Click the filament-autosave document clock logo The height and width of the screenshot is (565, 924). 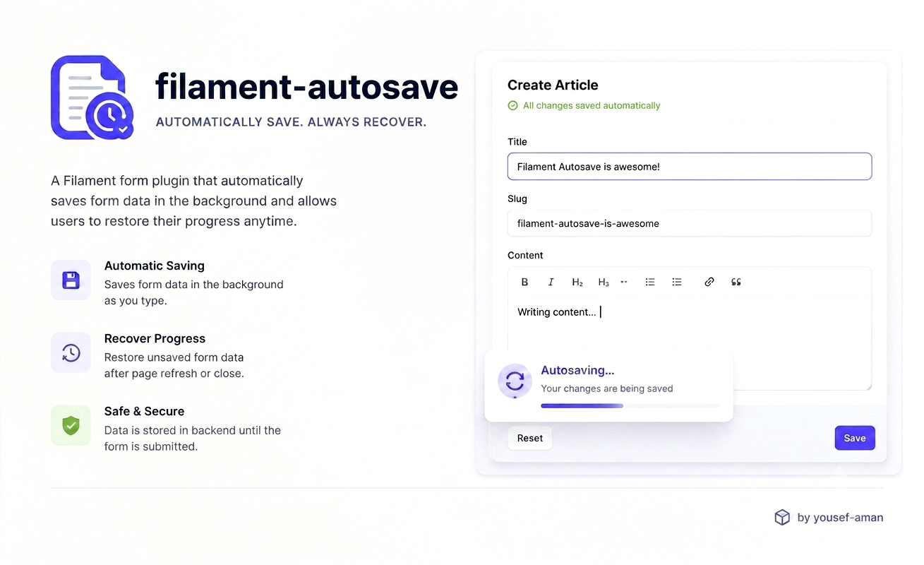pyautogui.click(x=92, y=97)
